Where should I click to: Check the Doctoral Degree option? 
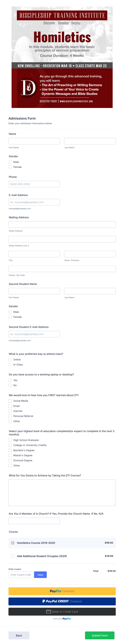(x=10, y=460)
